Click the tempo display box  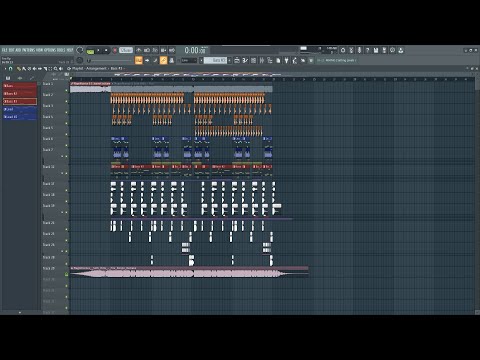(126, 50)
